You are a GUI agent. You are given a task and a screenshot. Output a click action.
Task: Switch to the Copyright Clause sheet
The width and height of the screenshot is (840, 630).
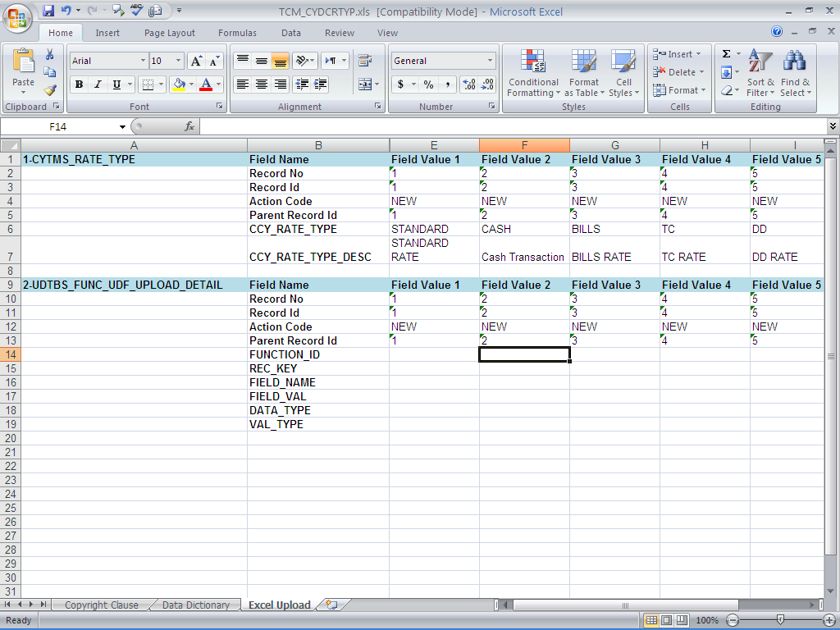(101, 605)
